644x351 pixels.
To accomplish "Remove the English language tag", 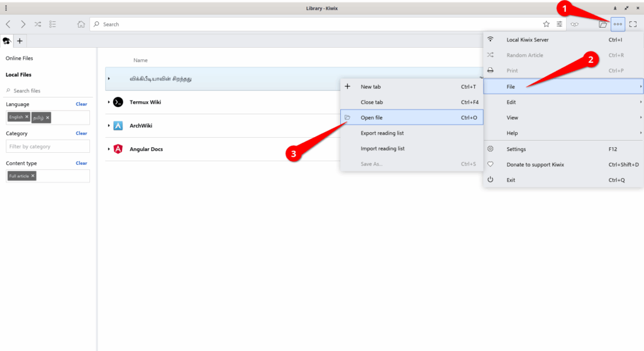I will point(26,117).
